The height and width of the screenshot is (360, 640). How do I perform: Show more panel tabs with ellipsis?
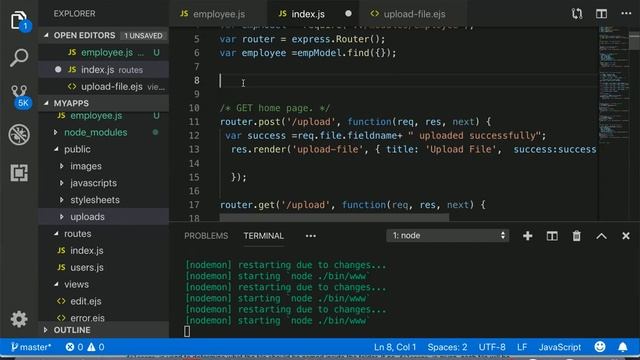311,236
